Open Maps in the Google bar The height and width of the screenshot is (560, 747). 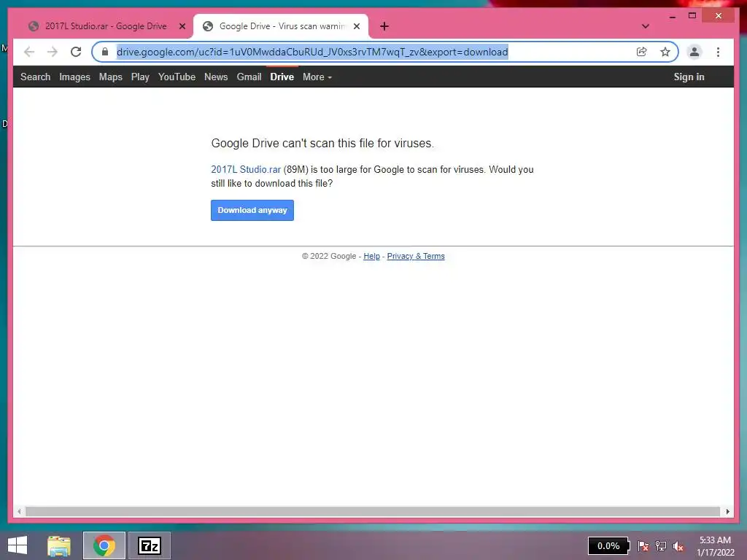tap(111, 77)
